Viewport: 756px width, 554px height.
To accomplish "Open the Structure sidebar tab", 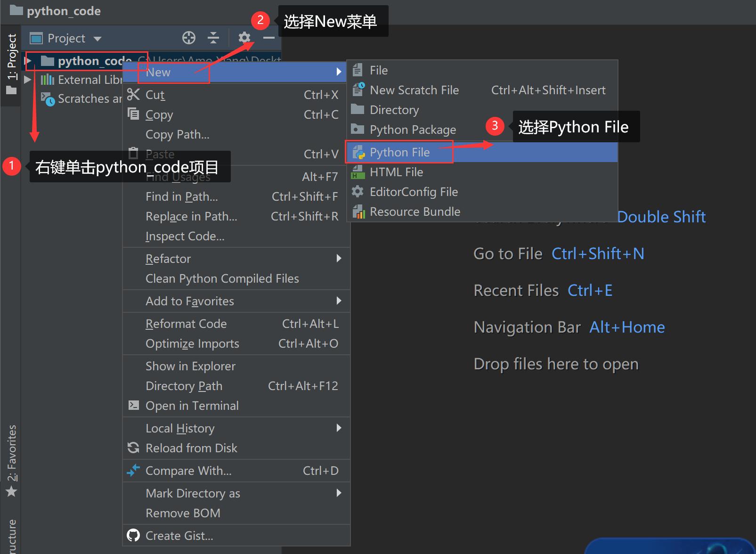I will (x=11, y=537).
